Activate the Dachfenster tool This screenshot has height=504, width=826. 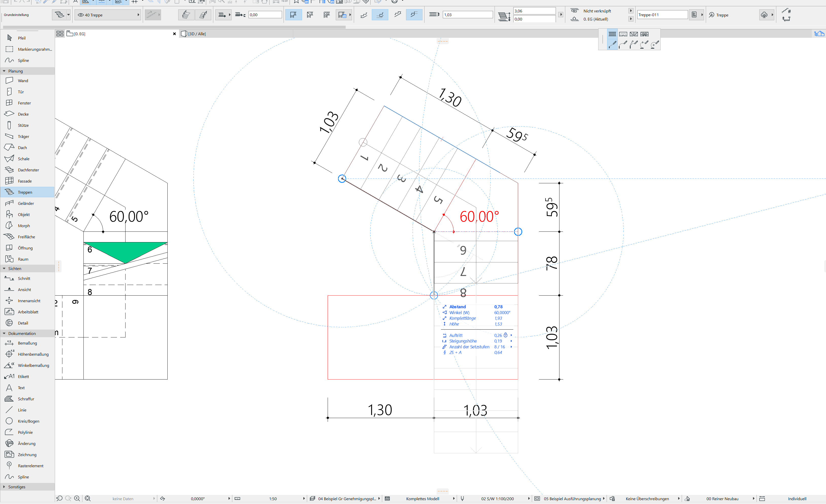pyautogui.click(x=28, y=170)
